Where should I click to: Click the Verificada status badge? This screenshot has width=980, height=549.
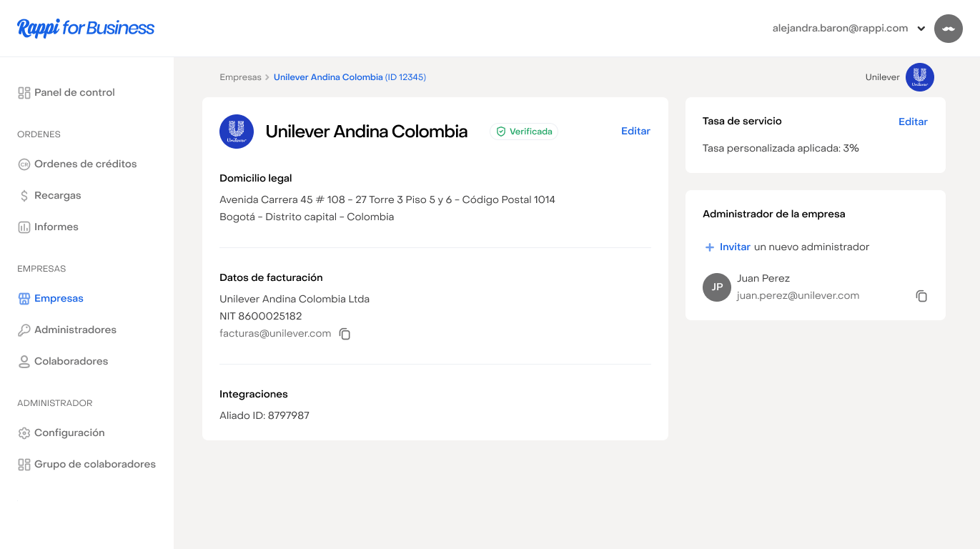click(x=524, y=132)
